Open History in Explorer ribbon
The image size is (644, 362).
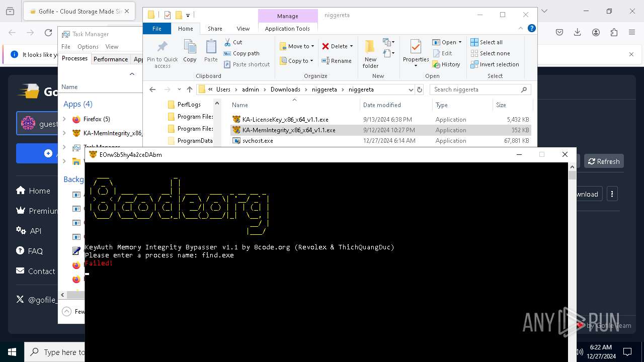tap(446, 64)
